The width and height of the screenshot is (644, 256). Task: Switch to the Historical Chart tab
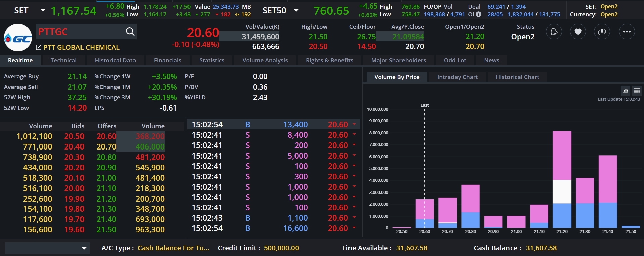tap(518, 77)
